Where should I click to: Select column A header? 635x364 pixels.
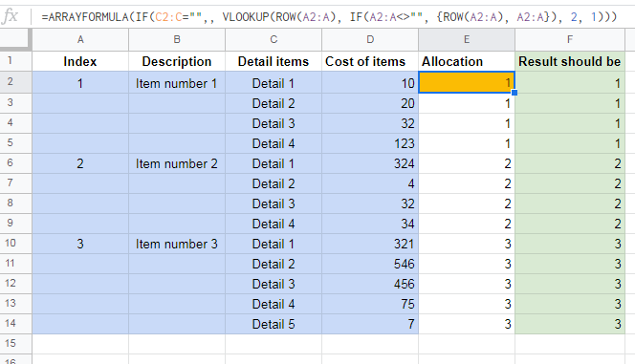80,39
